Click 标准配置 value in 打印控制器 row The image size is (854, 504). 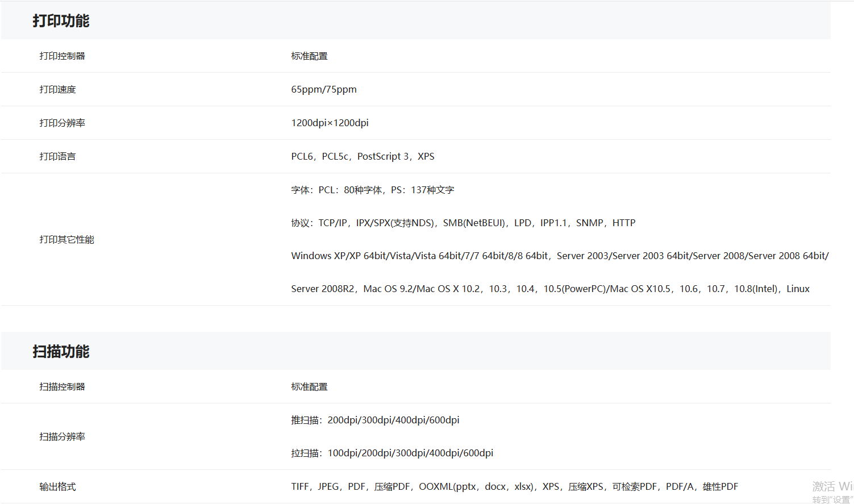click(309, 56)
